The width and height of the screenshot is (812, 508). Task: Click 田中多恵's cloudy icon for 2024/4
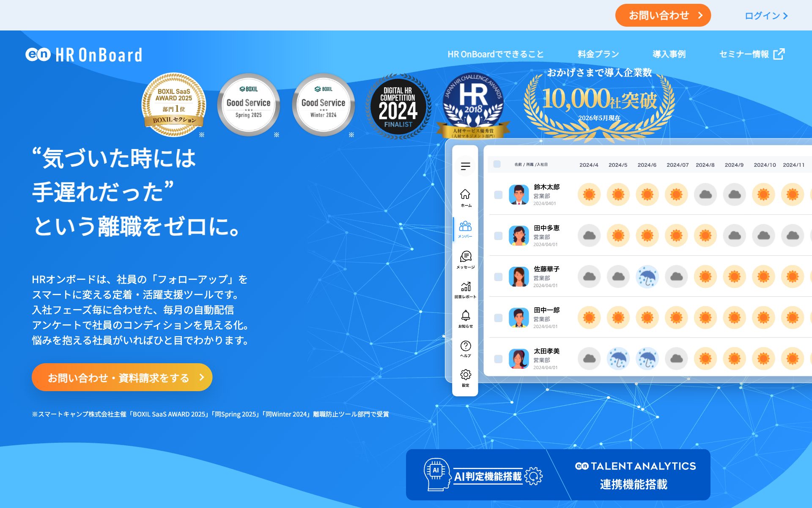(589, 235)
